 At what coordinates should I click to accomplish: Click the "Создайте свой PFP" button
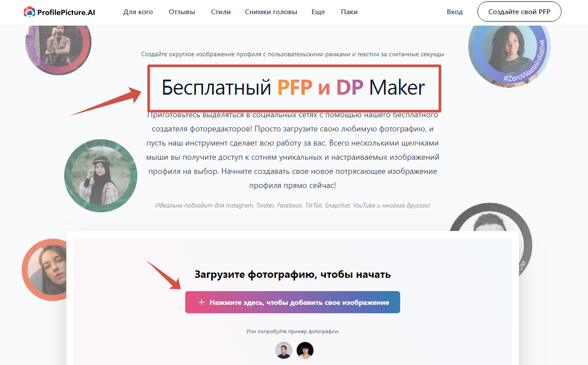[x=519, y=12]
